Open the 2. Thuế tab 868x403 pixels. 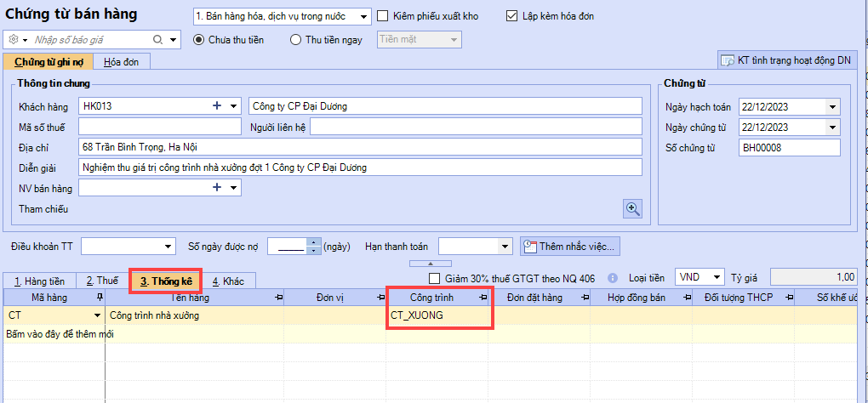(x=101, y=281)
